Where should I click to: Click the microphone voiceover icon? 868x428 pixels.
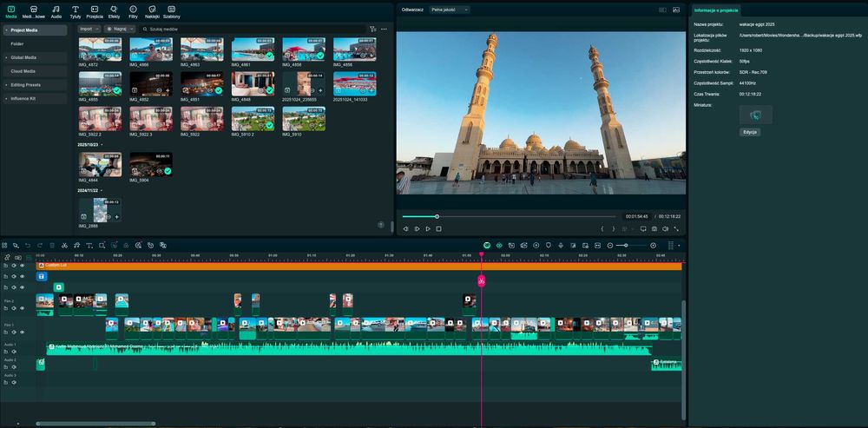click(x=560, y=246)
